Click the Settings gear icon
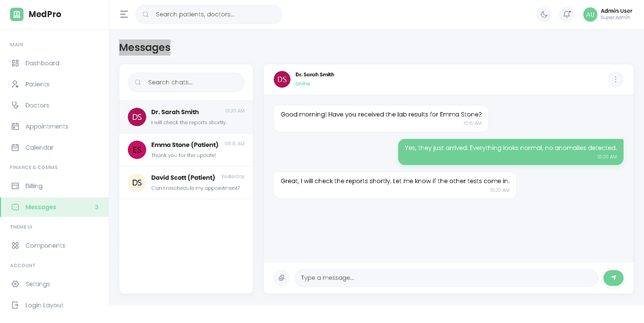The height and width of the screenshot is (323, 644). click(x=15, y=284)
